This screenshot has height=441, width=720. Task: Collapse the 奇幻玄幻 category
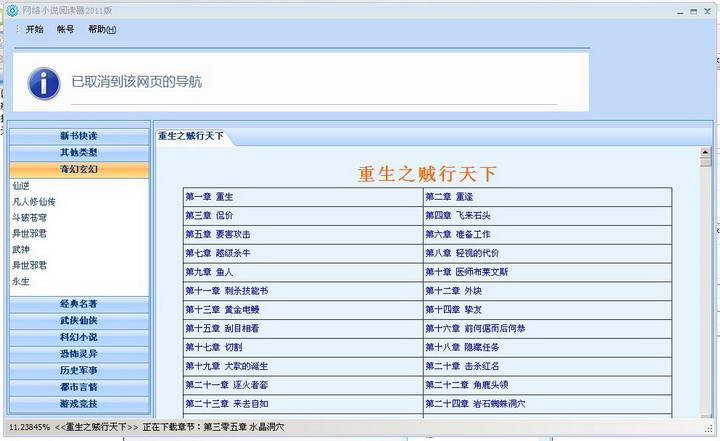pos(79,169)
